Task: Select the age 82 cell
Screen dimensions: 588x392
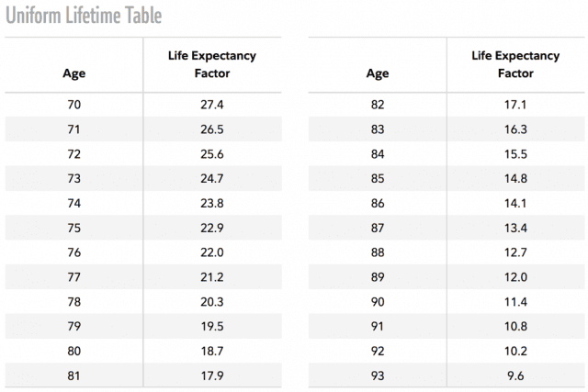Action: (378, 105)
